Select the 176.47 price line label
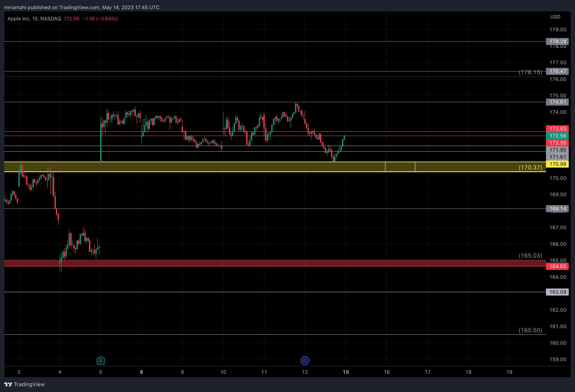This screenshot has width=575, height=392. point(557,71)
